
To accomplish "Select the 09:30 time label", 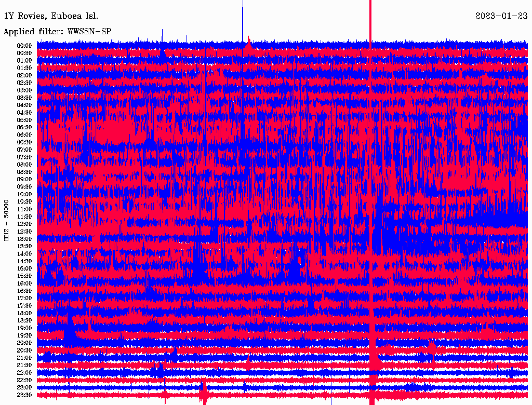I will coord(24,187).
